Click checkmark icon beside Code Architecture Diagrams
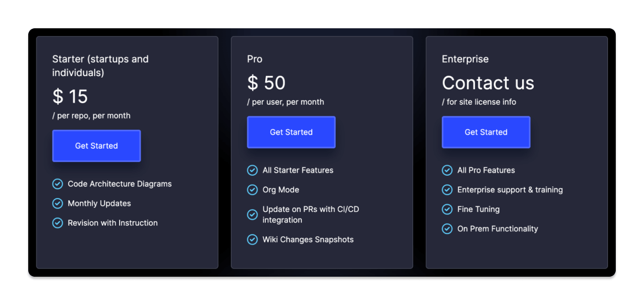 point(58,184)
